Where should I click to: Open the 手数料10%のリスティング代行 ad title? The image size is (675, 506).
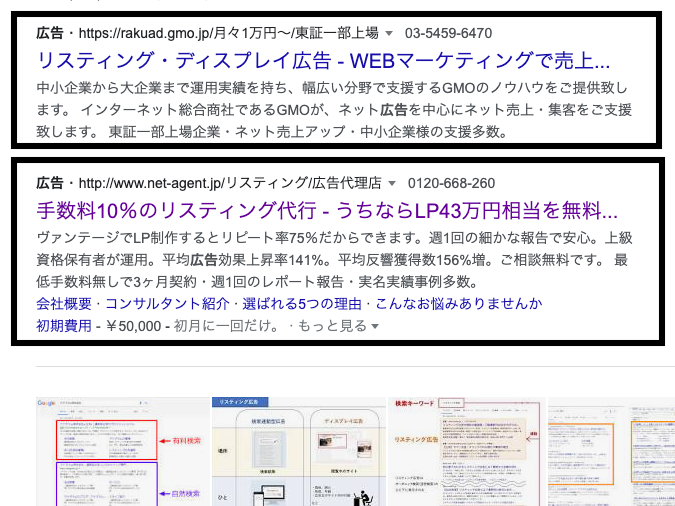pos(327,211)
